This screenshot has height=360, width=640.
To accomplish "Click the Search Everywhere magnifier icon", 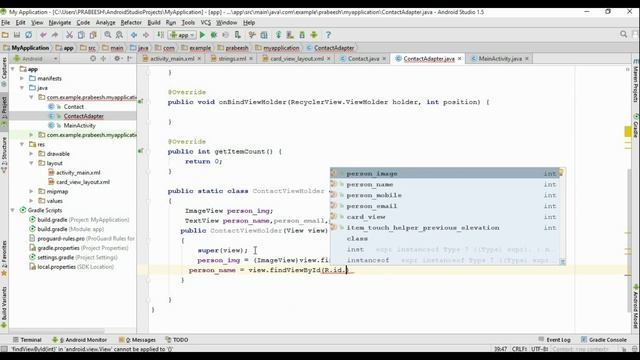I will (623, 35).
